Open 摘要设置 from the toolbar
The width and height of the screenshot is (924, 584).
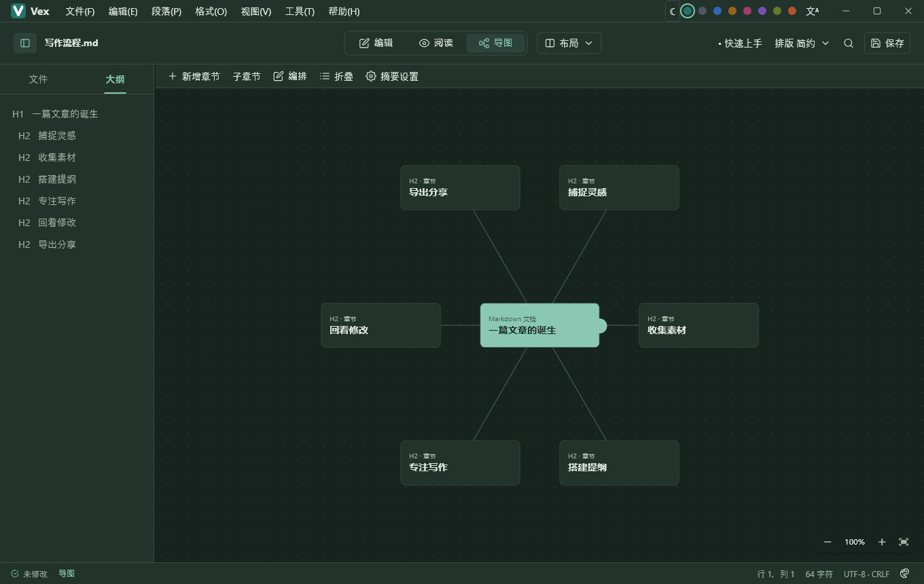(392, 76)
